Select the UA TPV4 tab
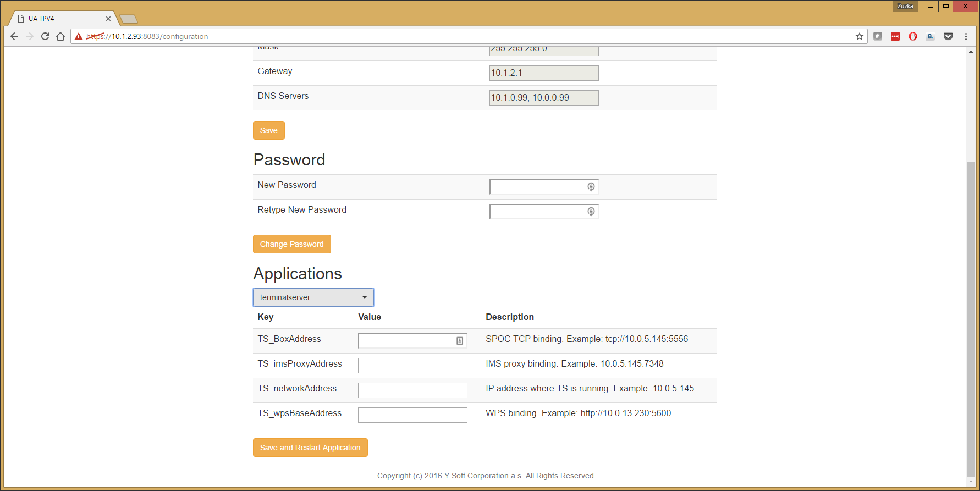This screenshot has width=980, height=491. tap(60, 19)
